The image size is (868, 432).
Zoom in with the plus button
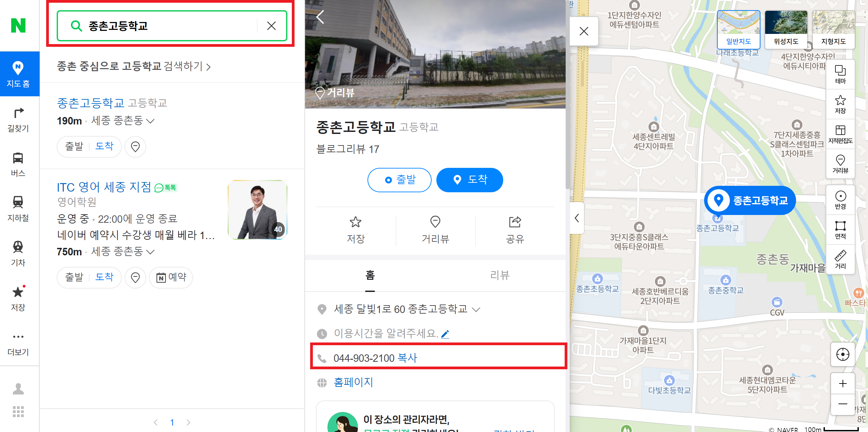click(843, 384)
